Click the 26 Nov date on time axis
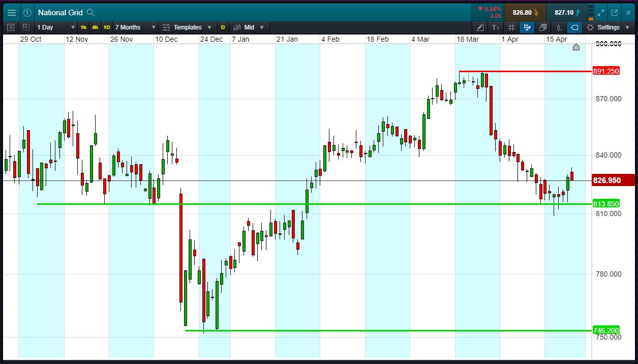Screen dimensions: 638x364 click(121, 39)
